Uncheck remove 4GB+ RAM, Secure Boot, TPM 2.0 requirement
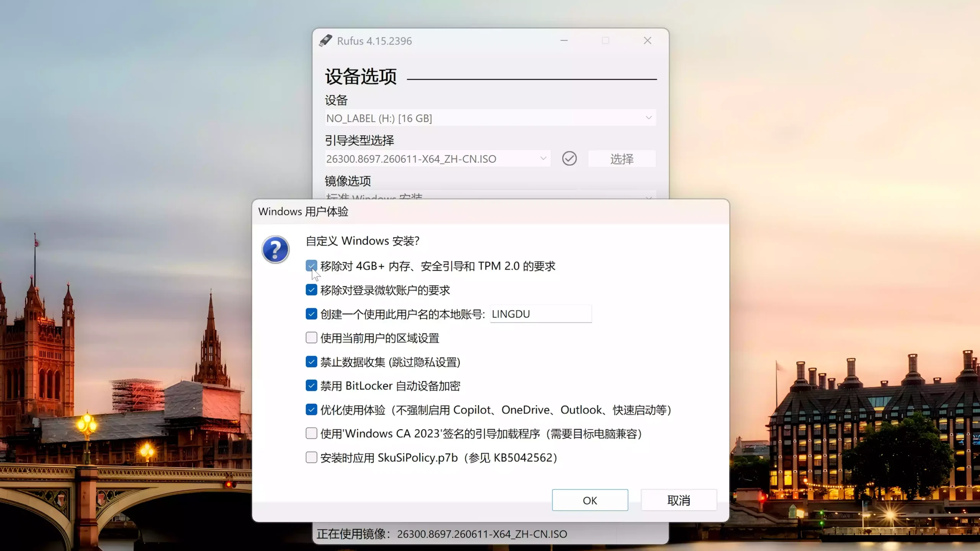 click(x=311, y=266)
